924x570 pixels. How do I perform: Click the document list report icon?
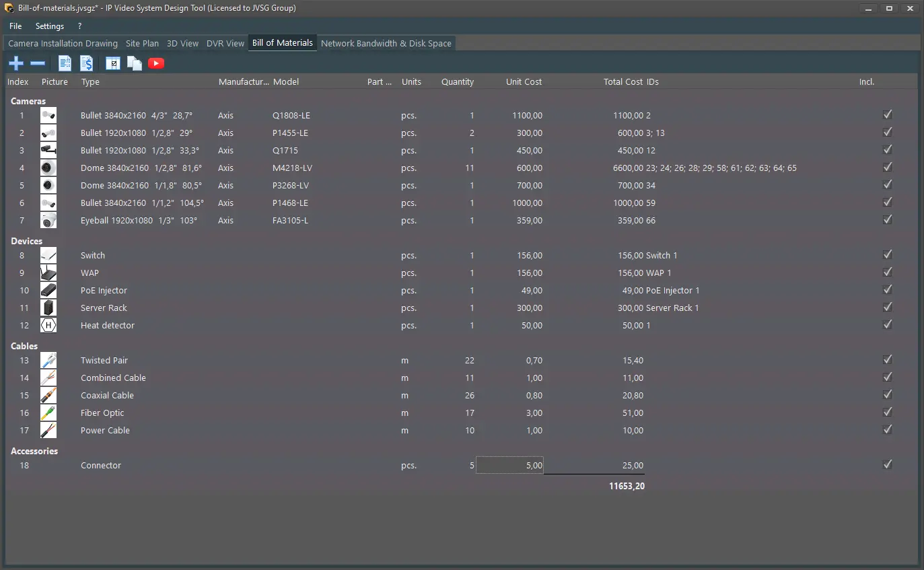pyautogui.click(x=65, y=63)
